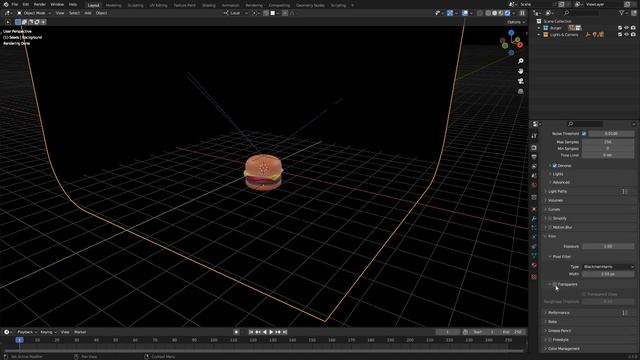This screenshot has height=360, width=640.
Task: Open the timeline Playback menu
Action: [x=27, y=332]
